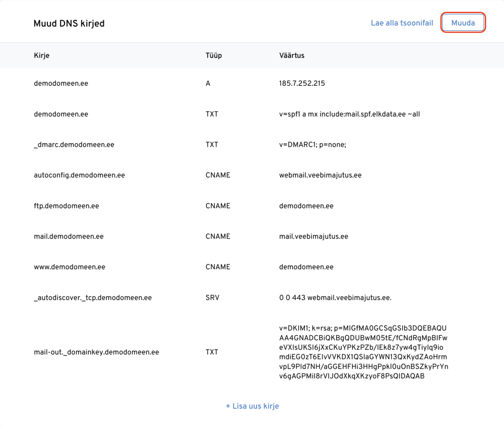Add new record with Lisa uus kirje
504x426 pixels.
[252, 406]
